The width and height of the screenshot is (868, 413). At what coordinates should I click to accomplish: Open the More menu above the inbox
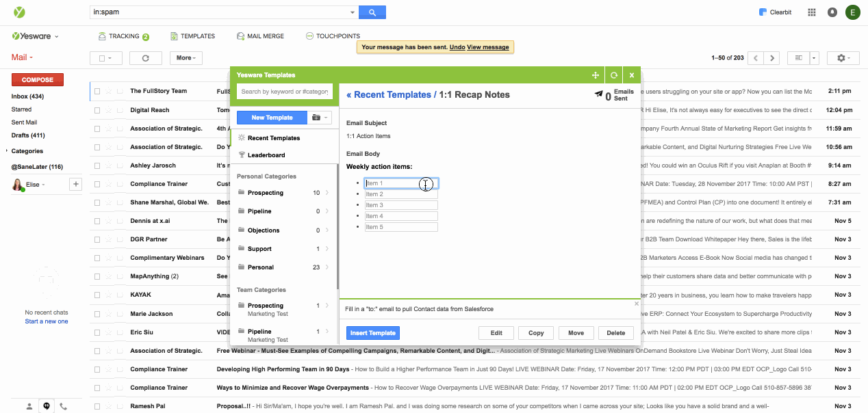(x=185, y=57)
